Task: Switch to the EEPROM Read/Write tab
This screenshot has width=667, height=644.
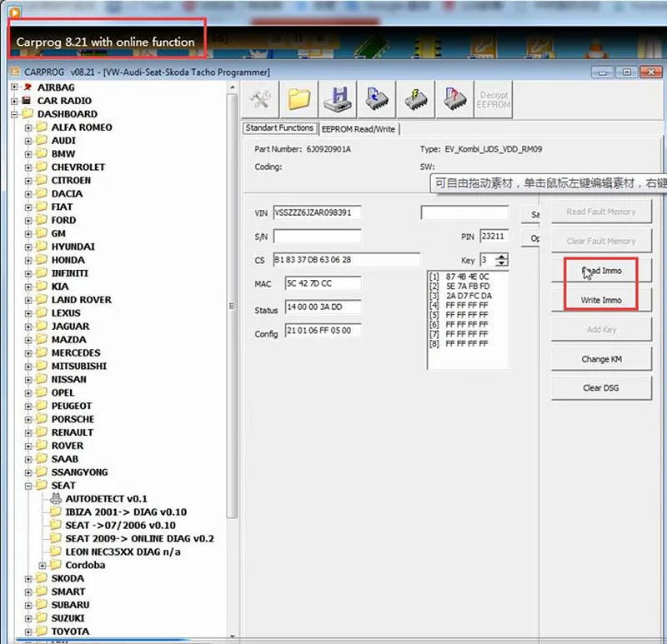Action: pyautogui.click(x=359, y=129)
